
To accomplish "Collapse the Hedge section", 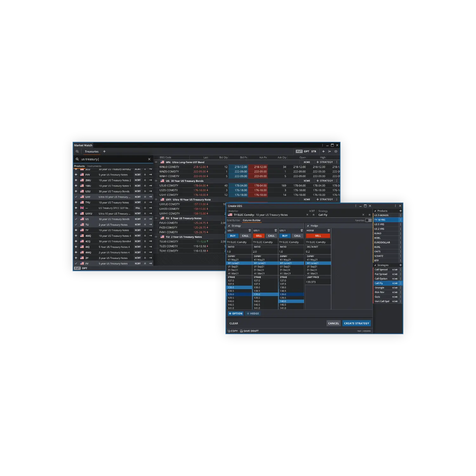I will [308, 226].
